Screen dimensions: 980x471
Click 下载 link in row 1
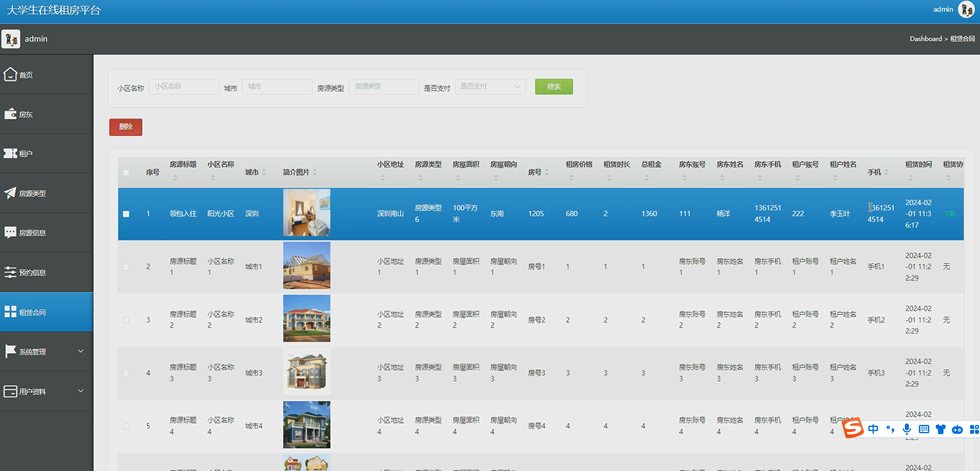[949, 214]
